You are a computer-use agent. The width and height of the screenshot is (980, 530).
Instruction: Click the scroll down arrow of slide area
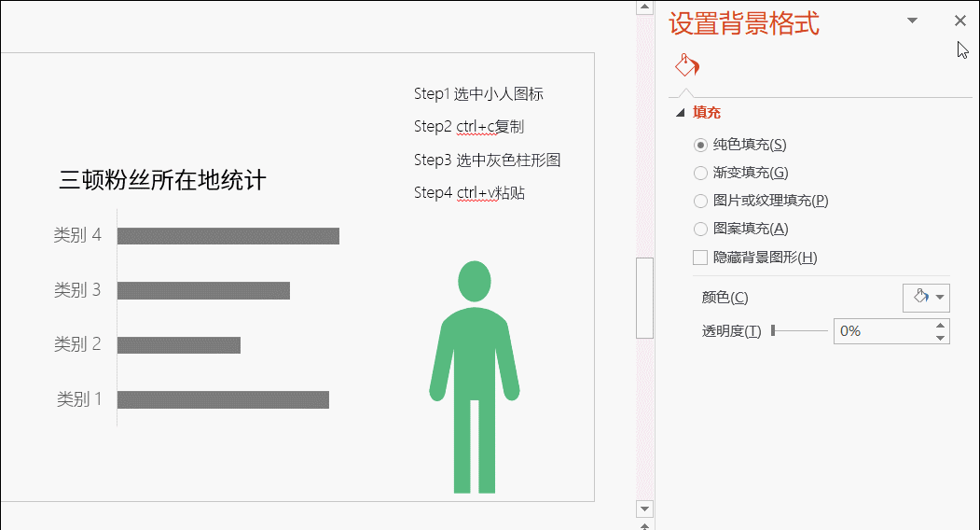pyautogui.click(x=643, y=509)
